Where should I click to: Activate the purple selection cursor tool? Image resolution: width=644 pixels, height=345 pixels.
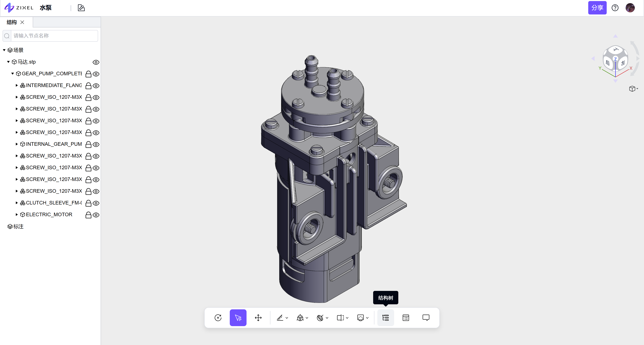(x=238, y=318)
